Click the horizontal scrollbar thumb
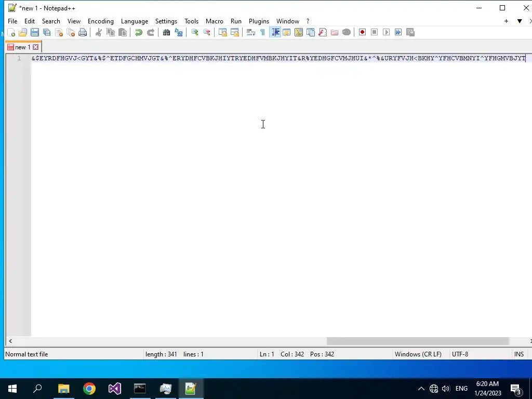Screen dimensions: 532x399 tap(418, 341)
